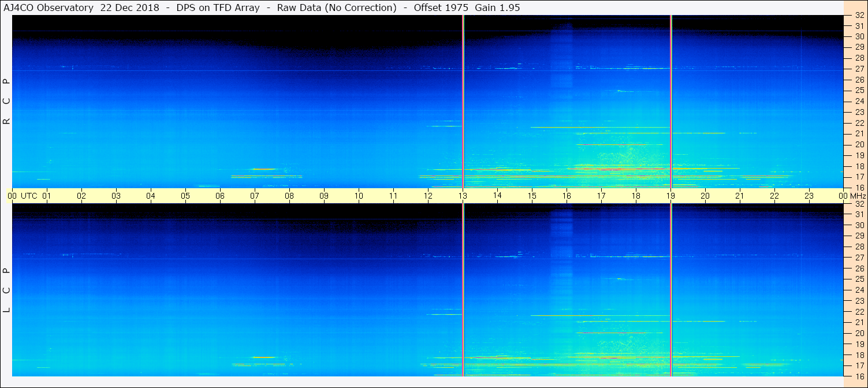Click the 20 MHz tick on RCP frequency scale
Screen dimensions: 868x388
pyautogui.click(x=859, y=144)
